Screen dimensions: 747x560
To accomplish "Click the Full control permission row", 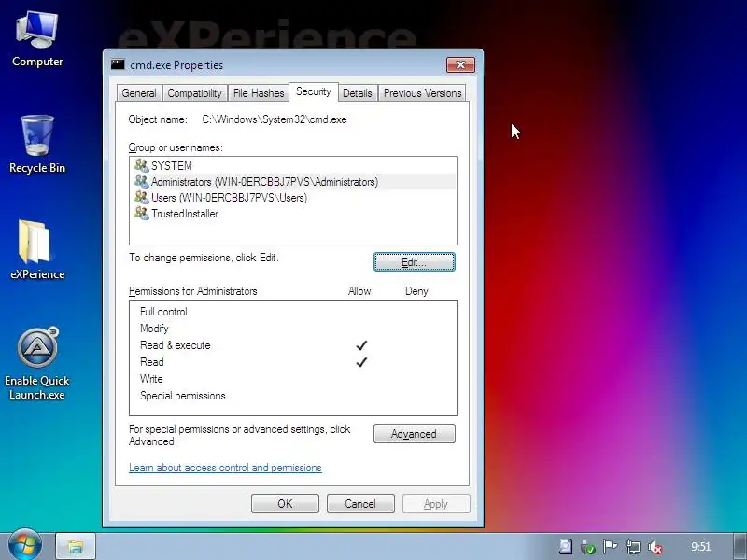I will [293, 312].
